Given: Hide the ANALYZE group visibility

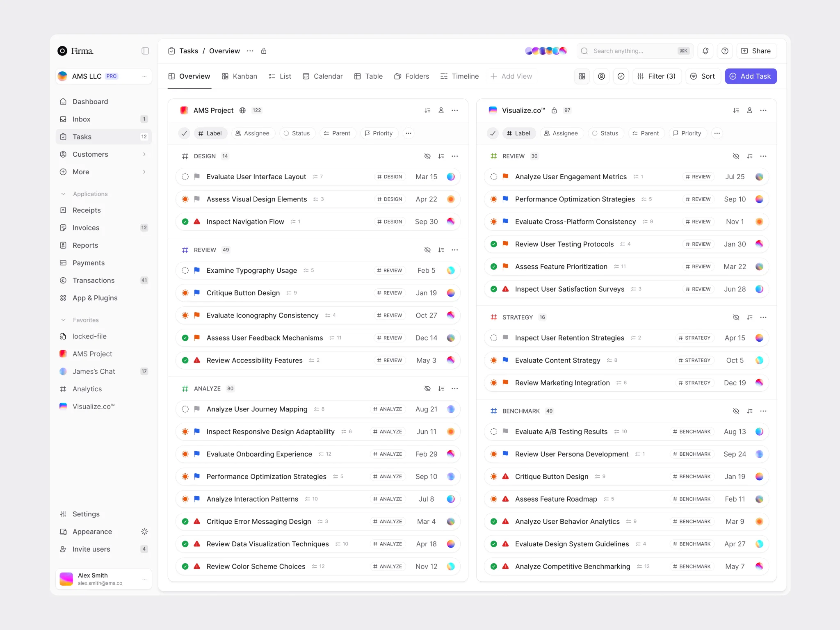Looking at the screenshot, I should [x=427, y=389].
